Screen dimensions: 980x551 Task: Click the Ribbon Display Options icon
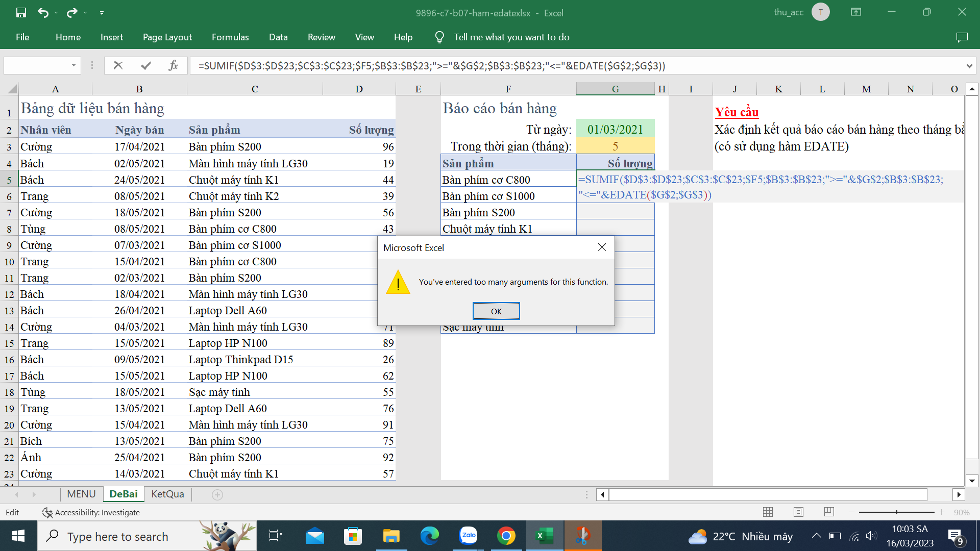click(x=856, y=12)
